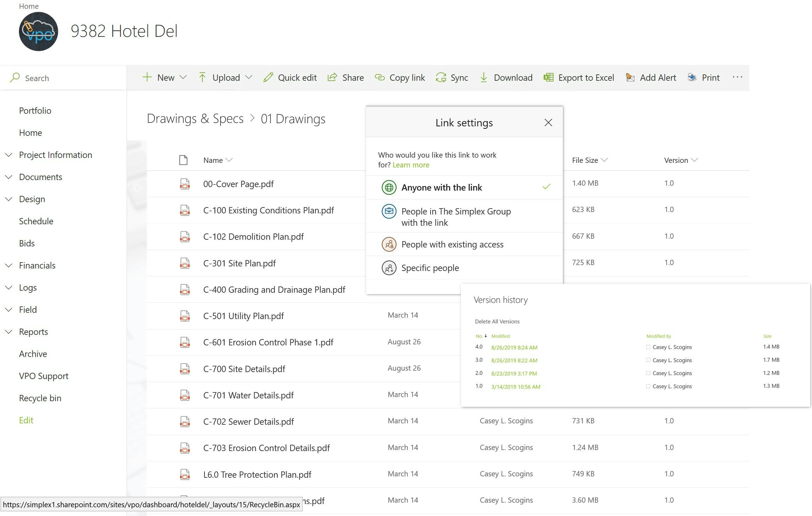Navigate to Drawings and Specs breadcrumb
Image resolution: width=812 pixels, height=516 pixels.
click(x=195, y=118)
